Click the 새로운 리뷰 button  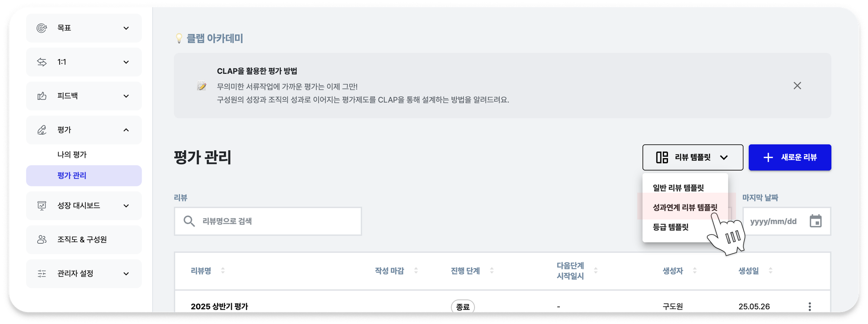790,158
